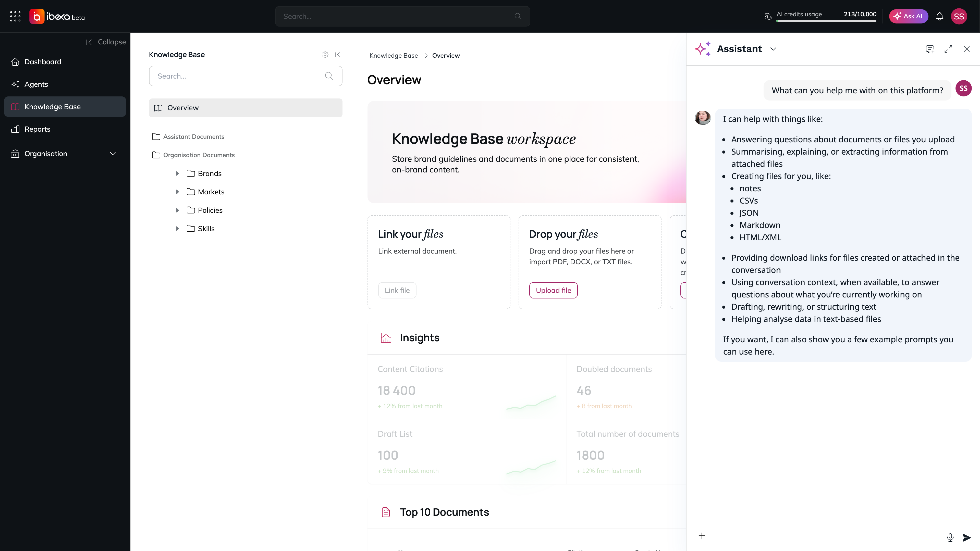This screenshot has width=980, height=551.
Task: Open Assistant Documents folder
Action: click(188, 136)
